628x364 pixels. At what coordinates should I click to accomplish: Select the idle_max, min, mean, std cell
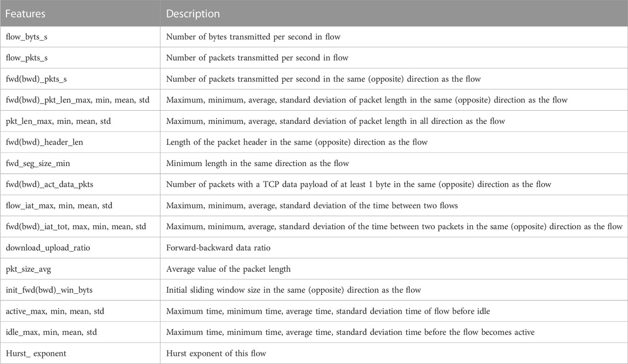80,332
